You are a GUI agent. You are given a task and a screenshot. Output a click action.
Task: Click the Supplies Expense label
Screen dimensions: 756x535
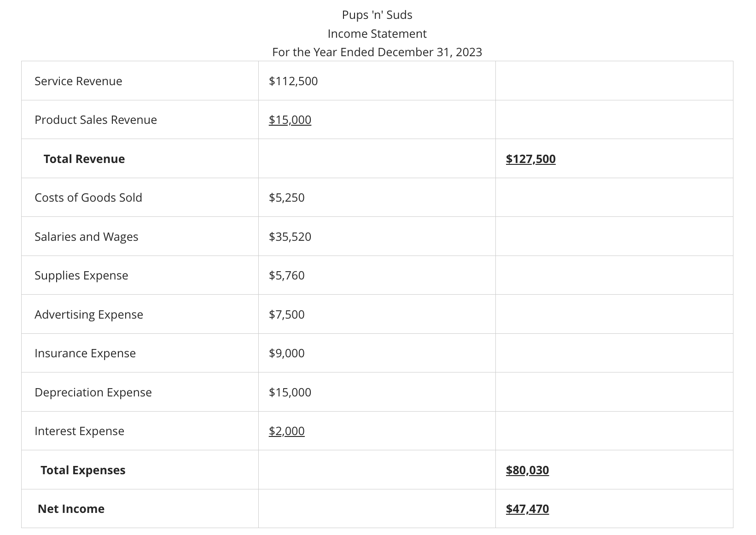point(81,275)
